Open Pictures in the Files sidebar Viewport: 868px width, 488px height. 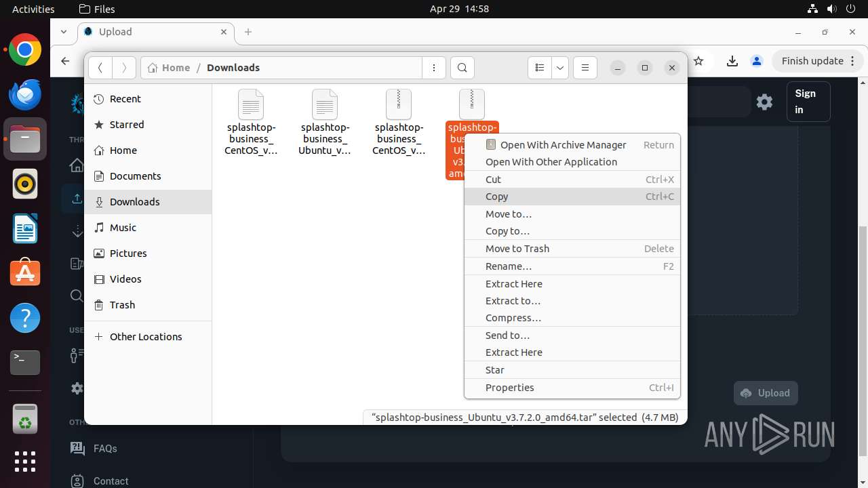click(x=148, y=253)
